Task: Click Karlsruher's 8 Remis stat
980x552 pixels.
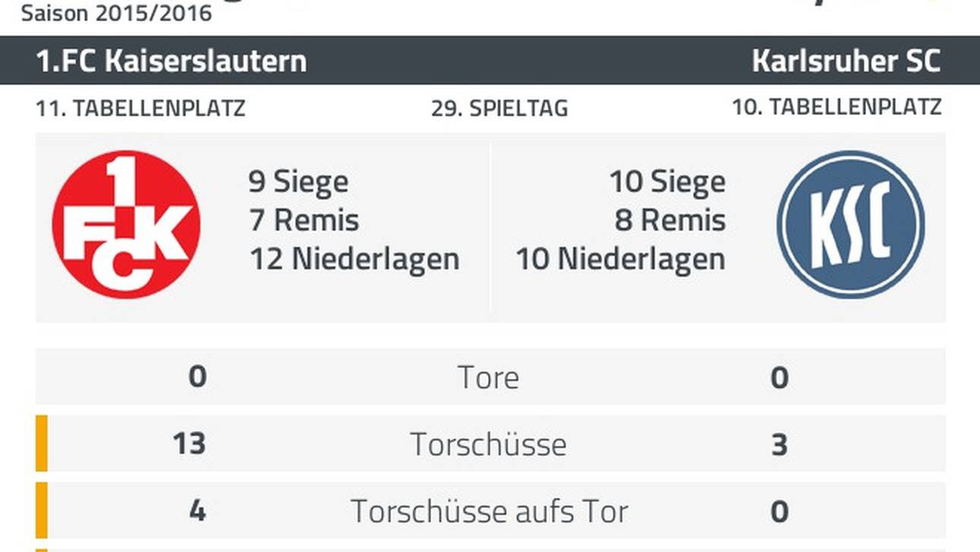Action: pos(670,220)
